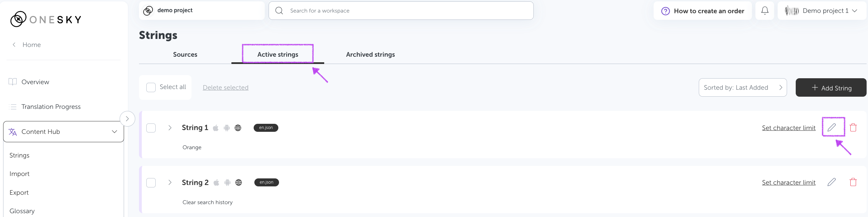
Task: Collapse the Content Hub section
Action: (x=114, y=131)
